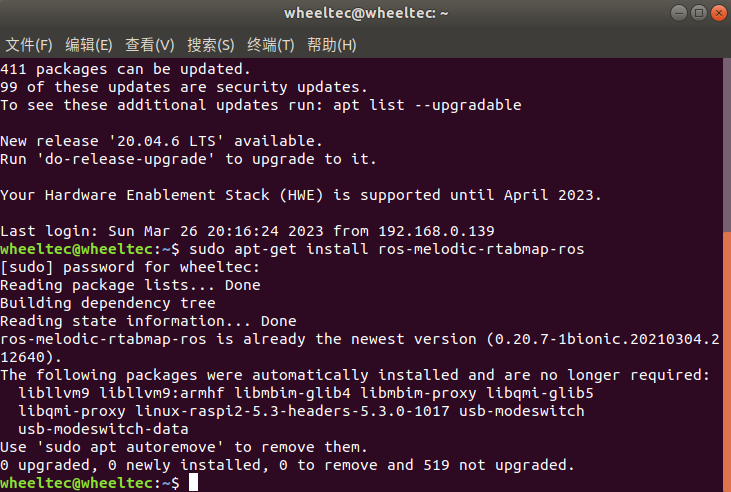Click the 'apt list --upgradable' text

[427, 105]
